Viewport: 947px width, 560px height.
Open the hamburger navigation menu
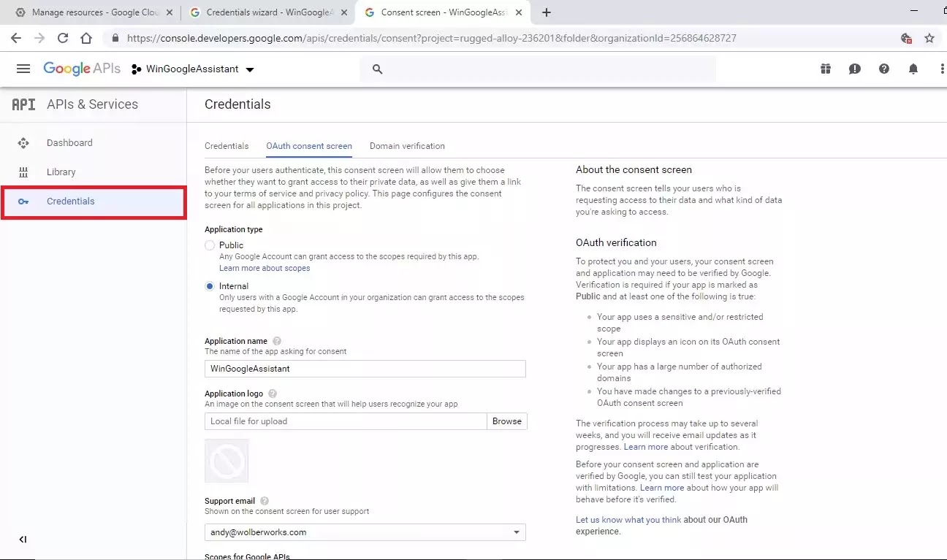pos(23,69)
